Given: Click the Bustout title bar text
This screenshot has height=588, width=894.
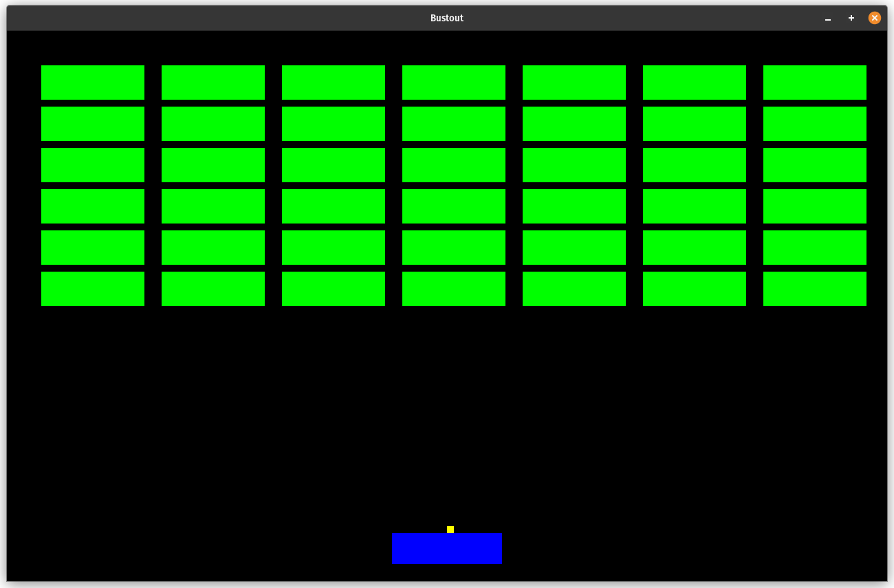Looking at the screenshot, I should click(447, 18).
